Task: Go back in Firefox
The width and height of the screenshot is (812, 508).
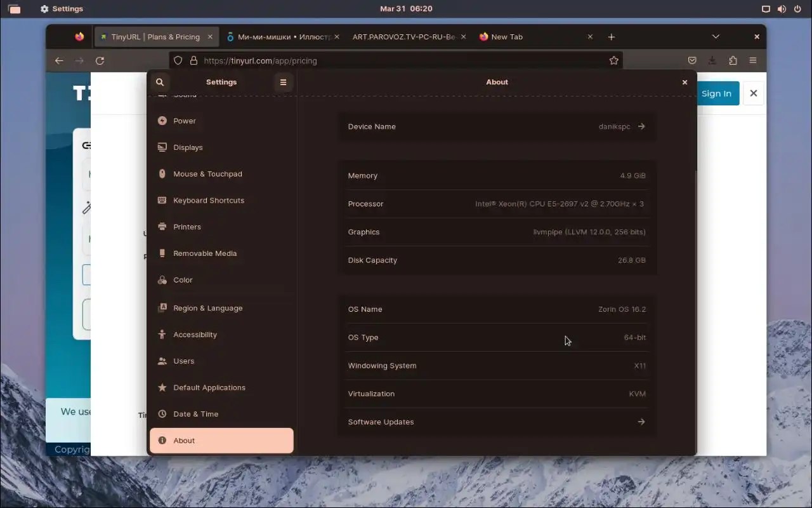Action: coord(59,60)
